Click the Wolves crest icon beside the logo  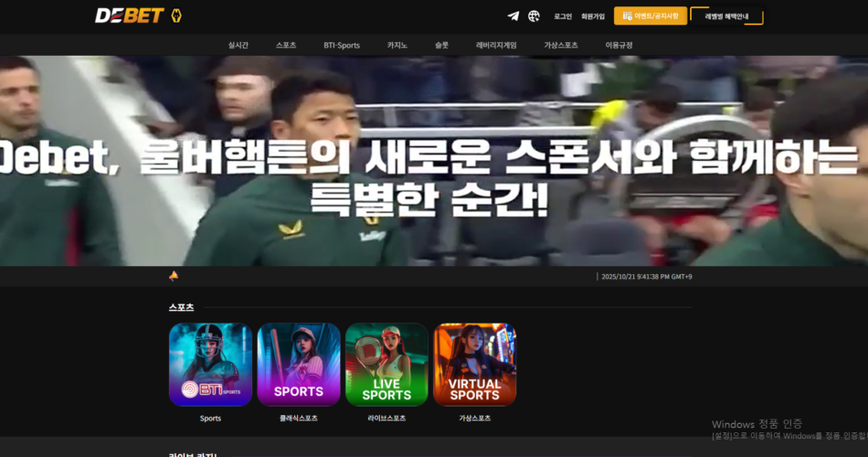click(176, 16)
